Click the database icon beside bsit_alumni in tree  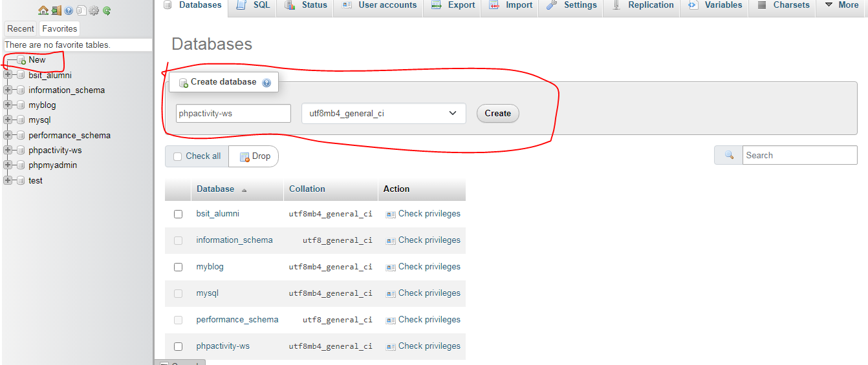point(21,75)
